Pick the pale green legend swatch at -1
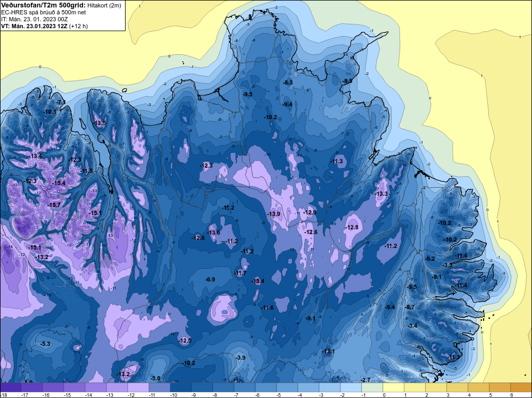 (x=372, y=387)
